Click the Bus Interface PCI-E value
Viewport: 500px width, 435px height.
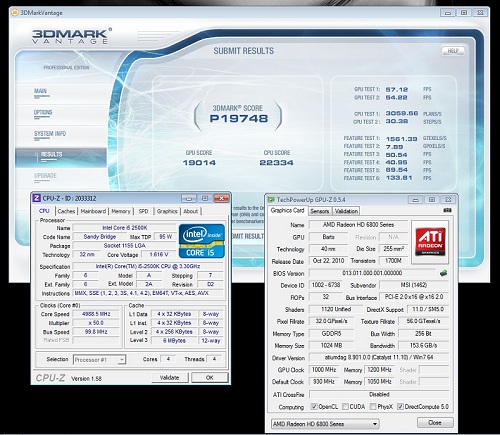point(414,297)
